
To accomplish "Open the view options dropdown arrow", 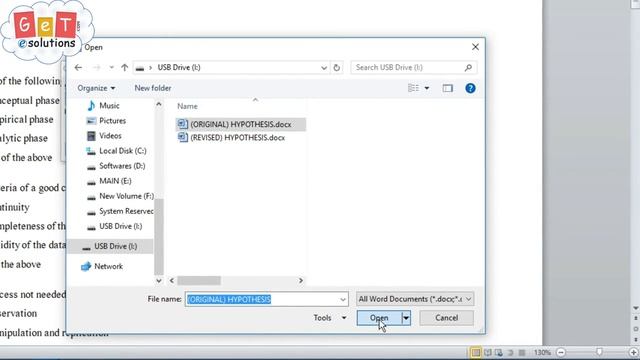I will 427,88.
